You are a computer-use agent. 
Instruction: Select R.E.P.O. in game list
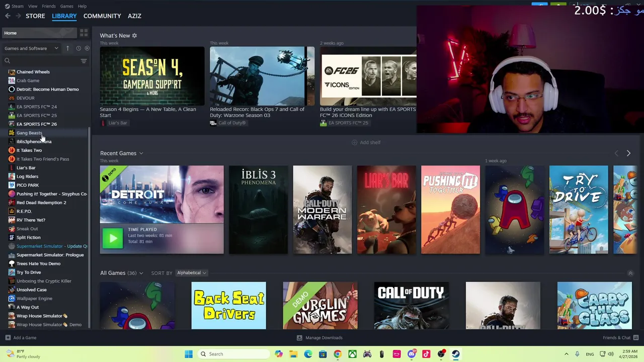click(24, 211)
